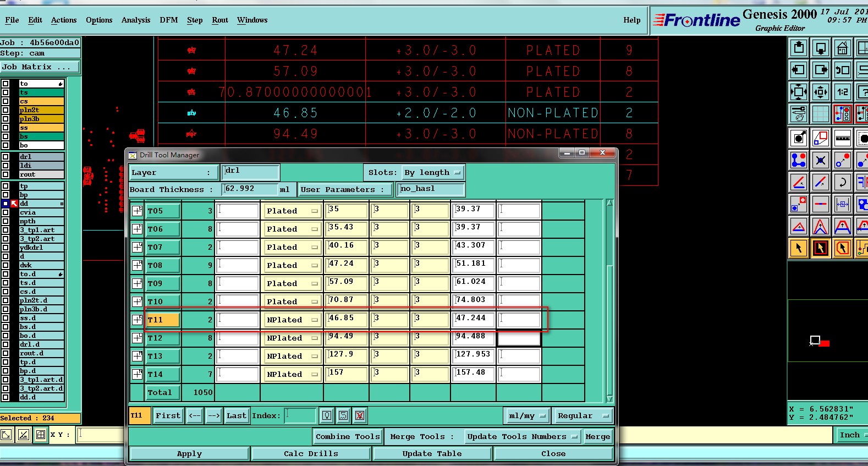Click the zoom-to-fit expand arrows icon
Image resolution: width=868 pixels, height=466 pixels.
pos(799,92)
